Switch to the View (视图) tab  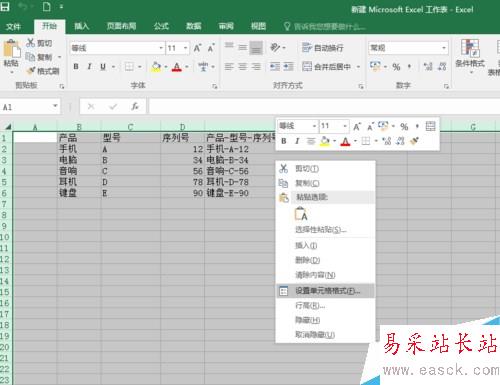[x=258, y=26]
